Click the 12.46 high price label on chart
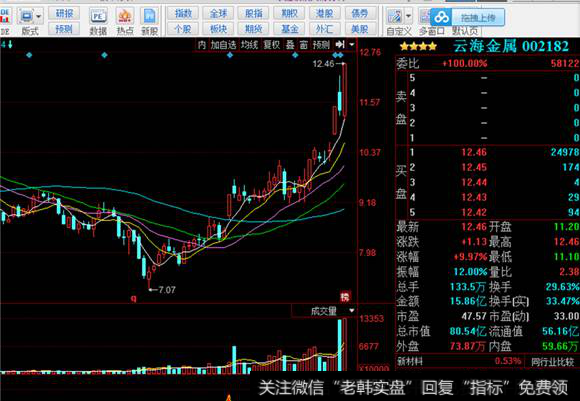The image size is (580, 401). pyautogui.click(x=323, y=64)
